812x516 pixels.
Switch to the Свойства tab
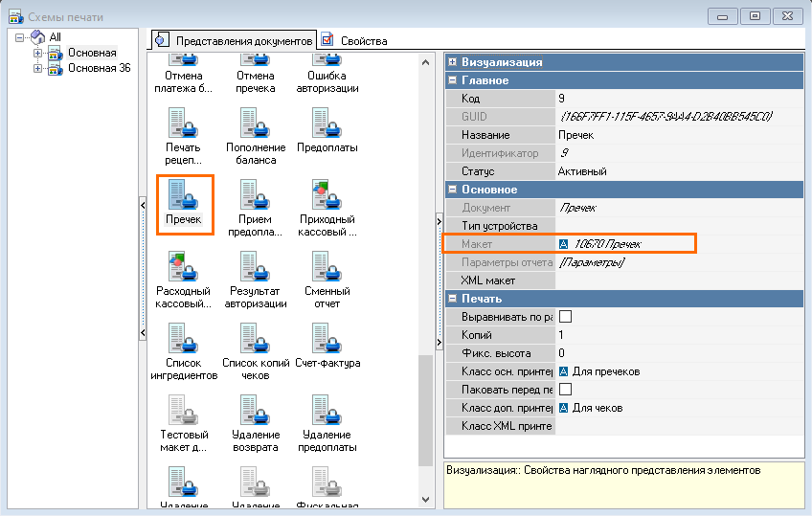pos(363,41)
